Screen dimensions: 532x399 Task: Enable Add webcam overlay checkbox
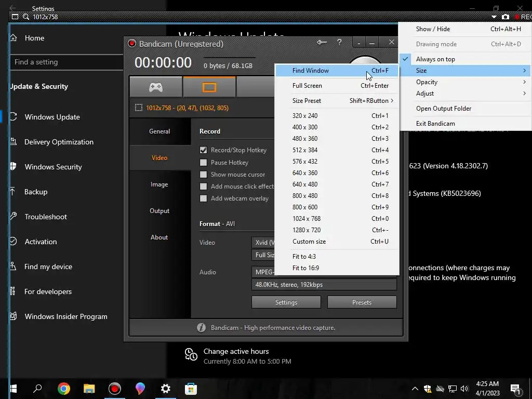tap(203, 198)
